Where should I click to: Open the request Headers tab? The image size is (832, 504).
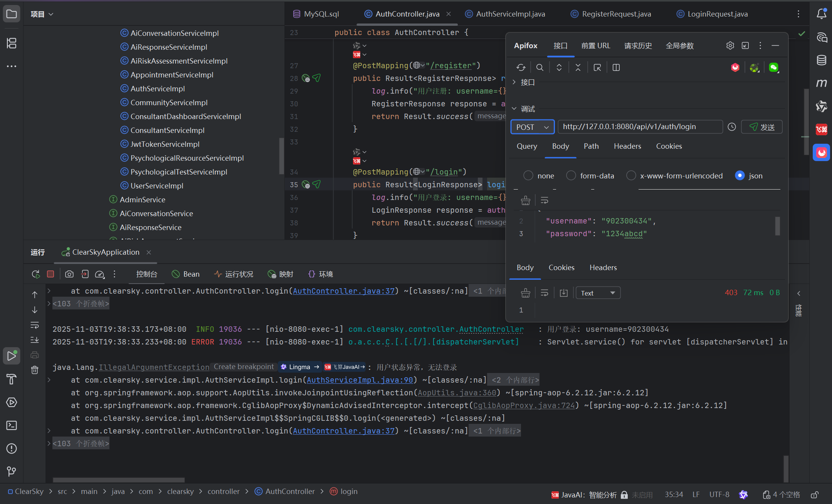click(x=627, y=146)
